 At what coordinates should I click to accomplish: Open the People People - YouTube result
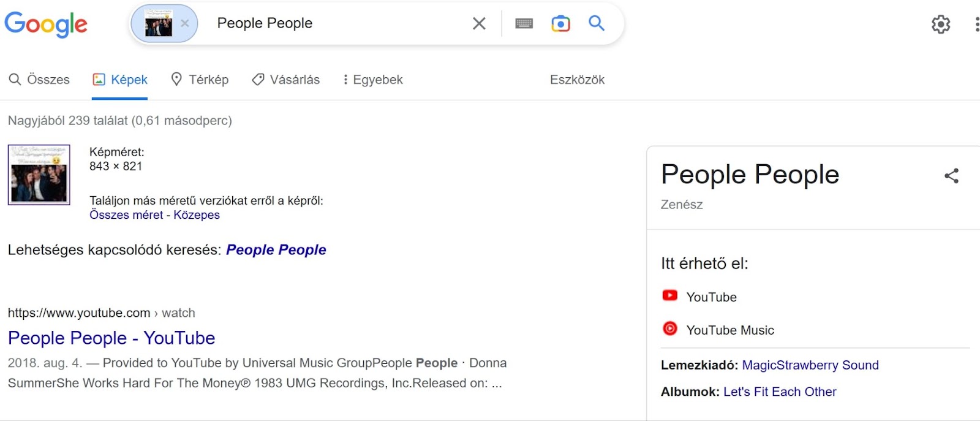tap(111, 338)
